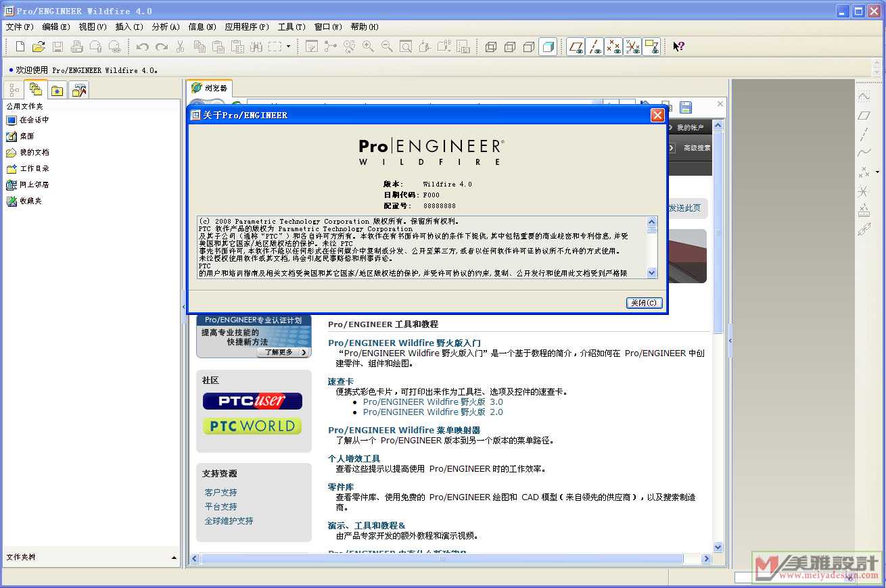Click the Redo arrow icon
The width and height of the screenshot is (886, 588).
click(x=161, y=47)
